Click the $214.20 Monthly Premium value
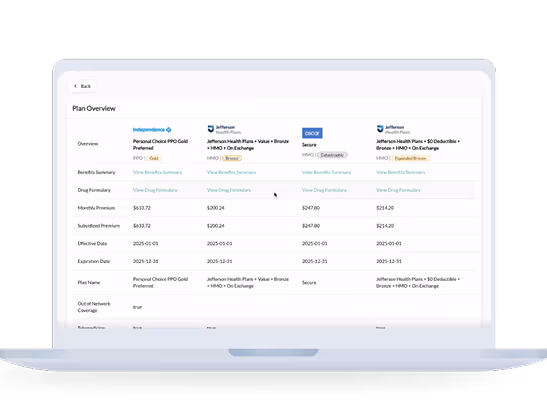Image resolution: width=547 pixels, height=400 pixels. coord(385,208)
